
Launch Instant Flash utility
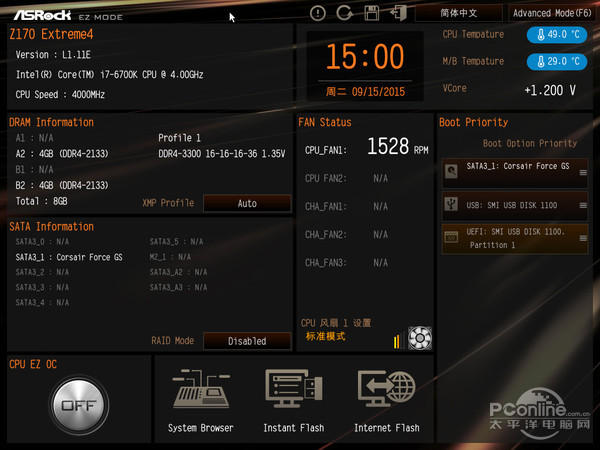294,400
